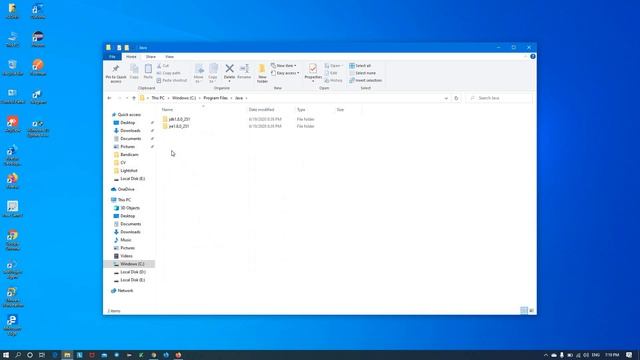Switch to the View ribbon tab

[169, 57]
